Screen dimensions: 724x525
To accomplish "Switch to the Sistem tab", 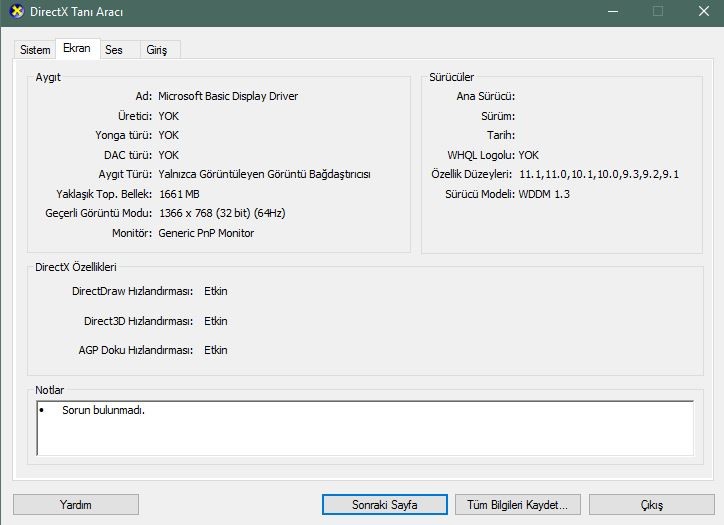I will [35, 50].
